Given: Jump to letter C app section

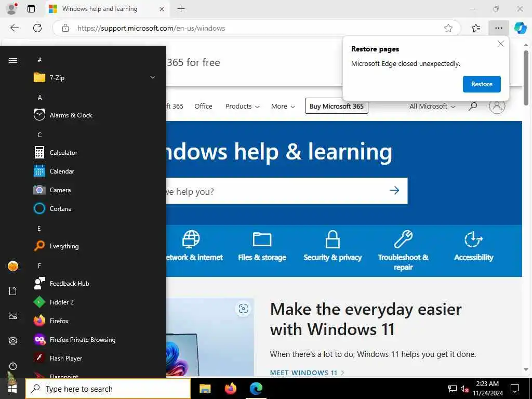Looking at the screenshot, I should [x=39, y=135].
